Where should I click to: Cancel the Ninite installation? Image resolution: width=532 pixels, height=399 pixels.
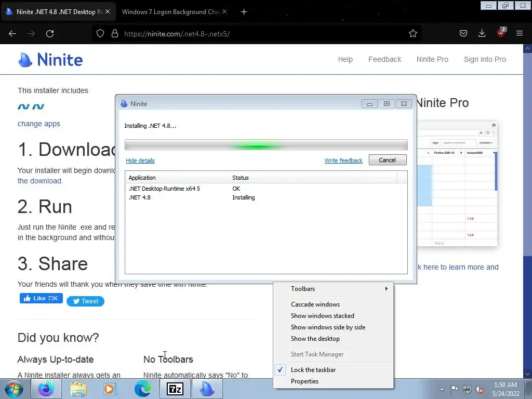click(388, 160)
